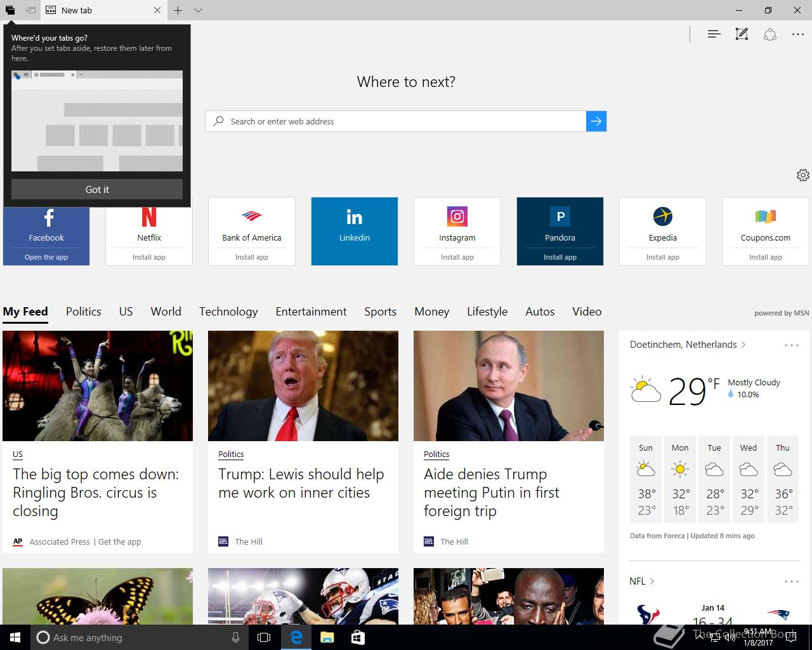Click US category label on circus story
812x650 pixels.
click(x=18, y=454)
